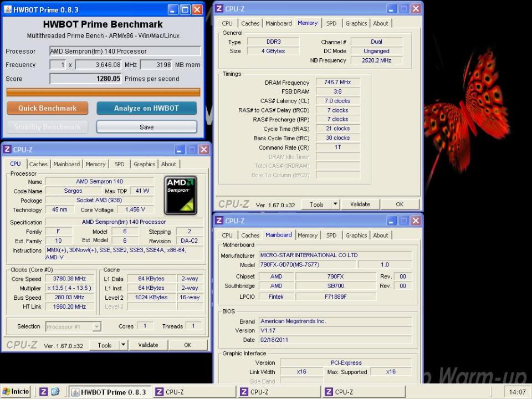Open the Inicio start button

pos(16,392)
